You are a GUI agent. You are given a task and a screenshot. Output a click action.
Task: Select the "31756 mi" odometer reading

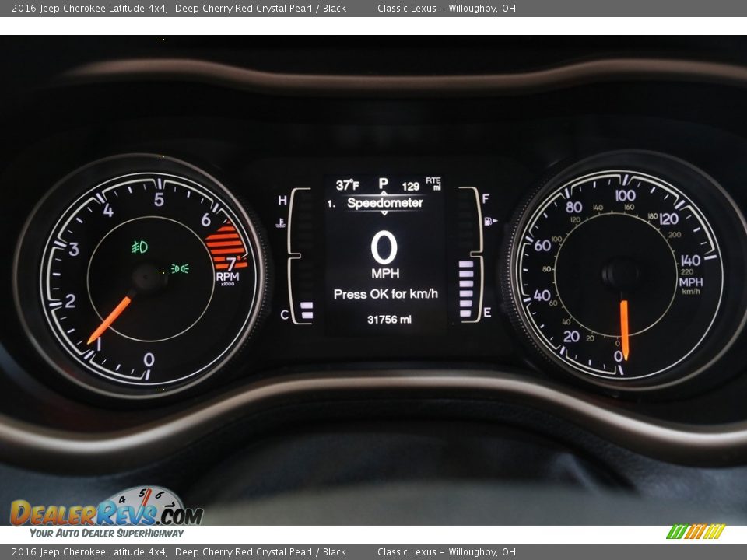389,320
